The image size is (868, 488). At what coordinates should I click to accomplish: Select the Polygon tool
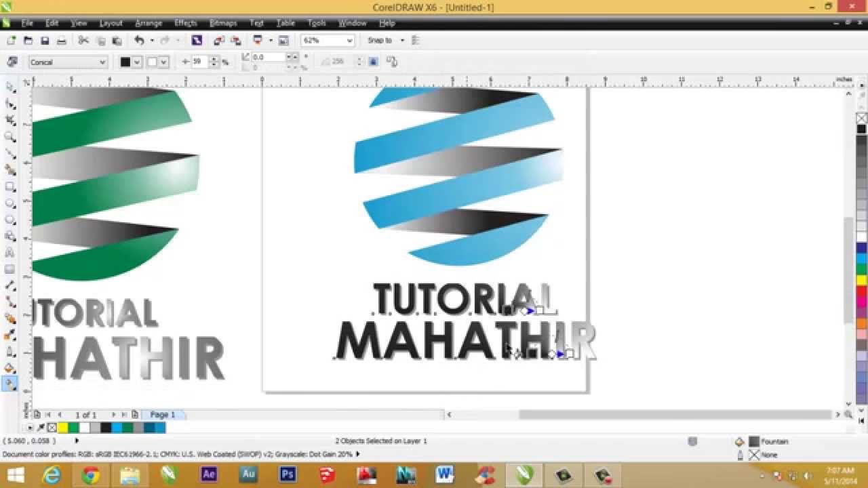pos(10,220)
